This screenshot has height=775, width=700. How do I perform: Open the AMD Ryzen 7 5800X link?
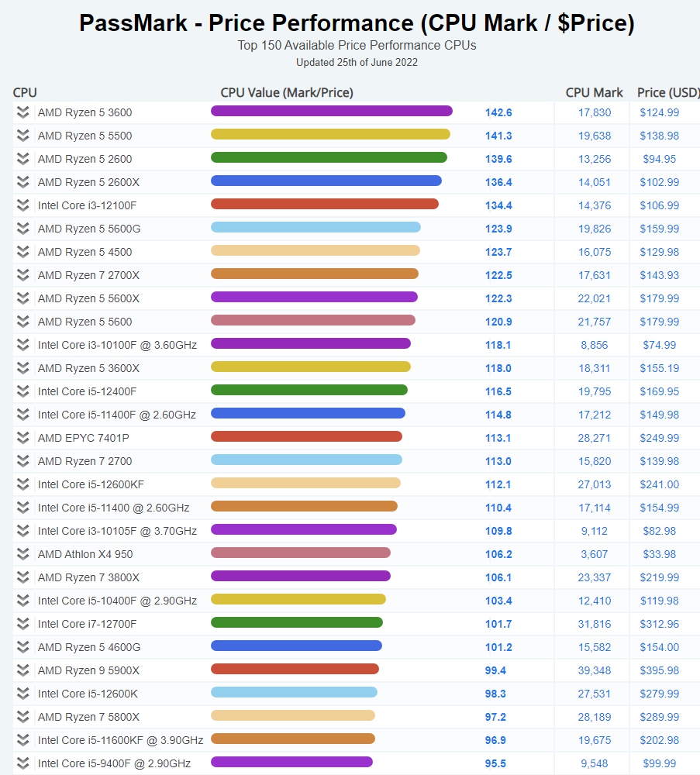pyautogui.click(x=88, y=717)
